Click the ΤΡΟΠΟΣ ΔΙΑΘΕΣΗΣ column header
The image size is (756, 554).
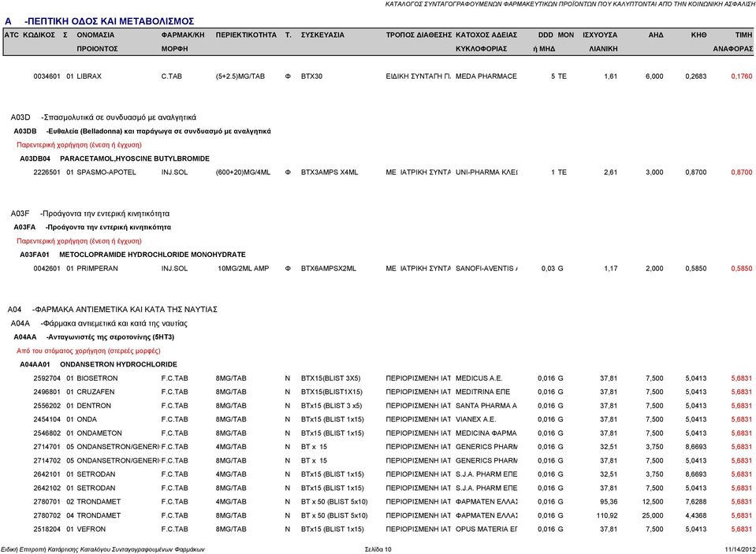419,35
